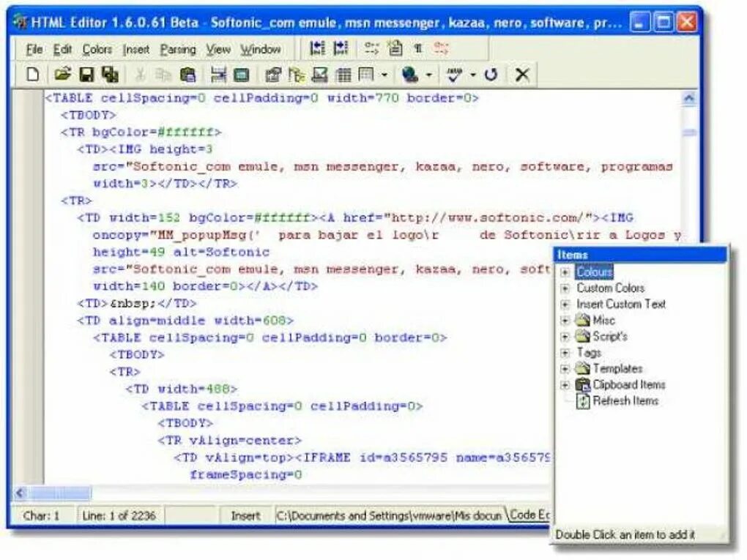
Task: Insert a table with the grid icon
Action: (x=343, y=74)
